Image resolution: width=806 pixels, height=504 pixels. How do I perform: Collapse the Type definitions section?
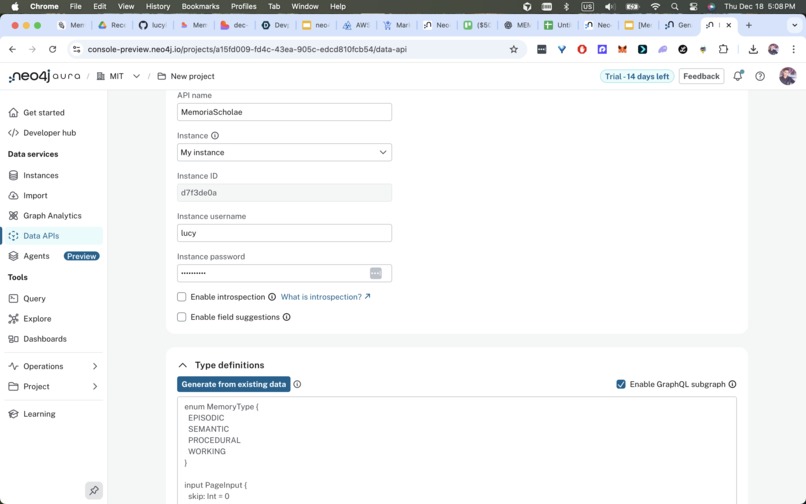[x=182, y=365]
